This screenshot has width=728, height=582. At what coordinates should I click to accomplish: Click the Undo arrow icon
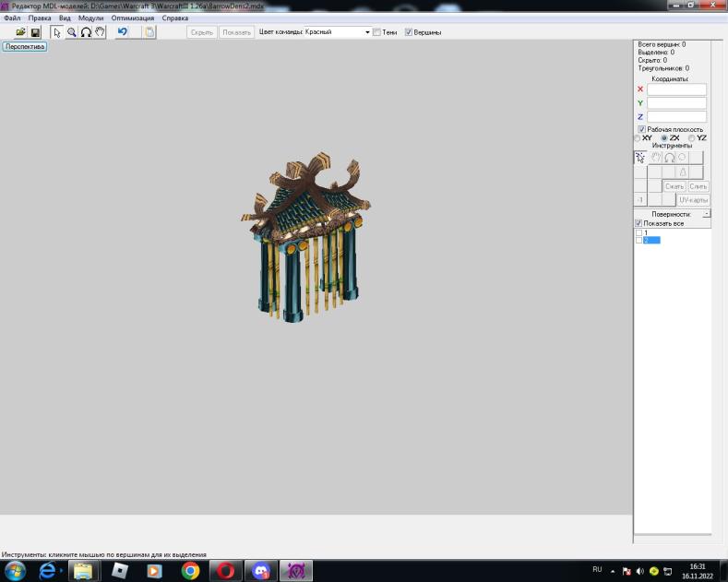(123, 32)
